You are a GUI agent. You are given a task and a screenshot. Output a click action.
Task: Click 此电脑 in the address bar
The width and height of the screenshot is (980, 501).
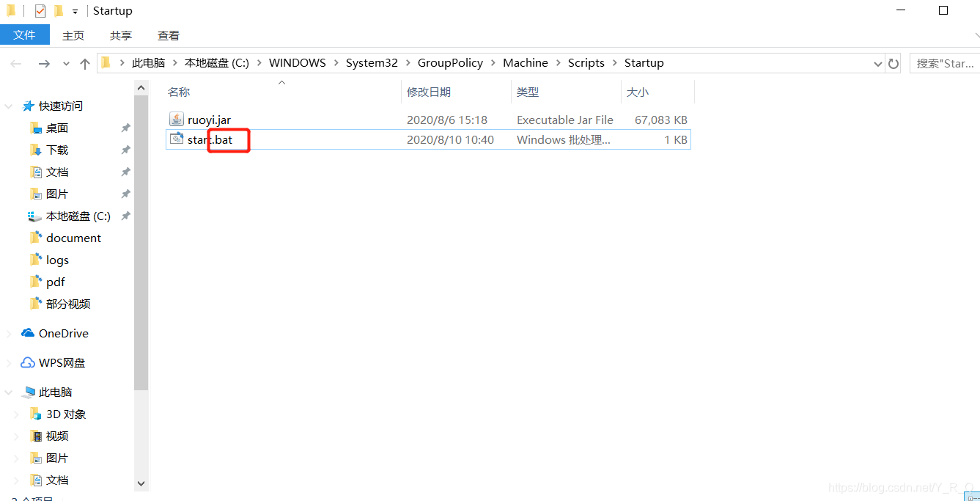148,63
